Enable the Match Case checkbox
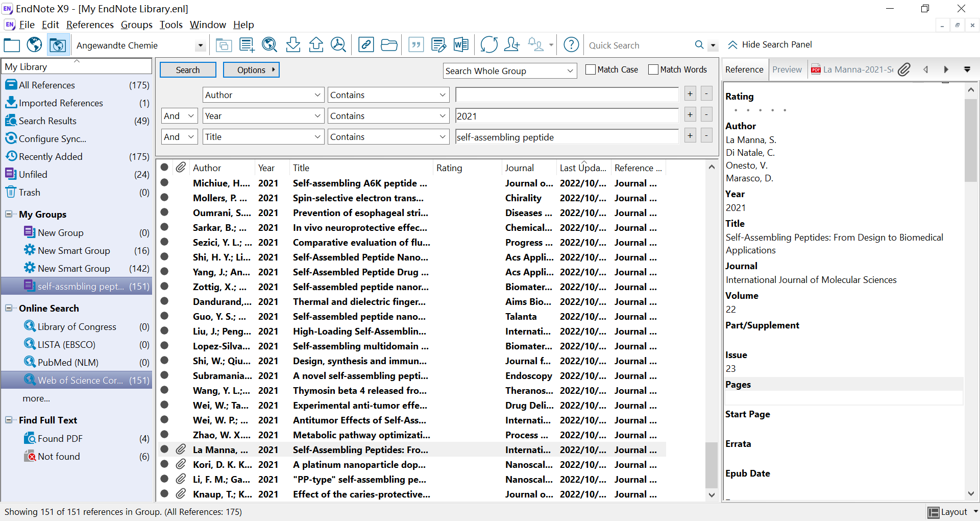Image resolution: width=980 pixels, height=521 pixels. 591,69
